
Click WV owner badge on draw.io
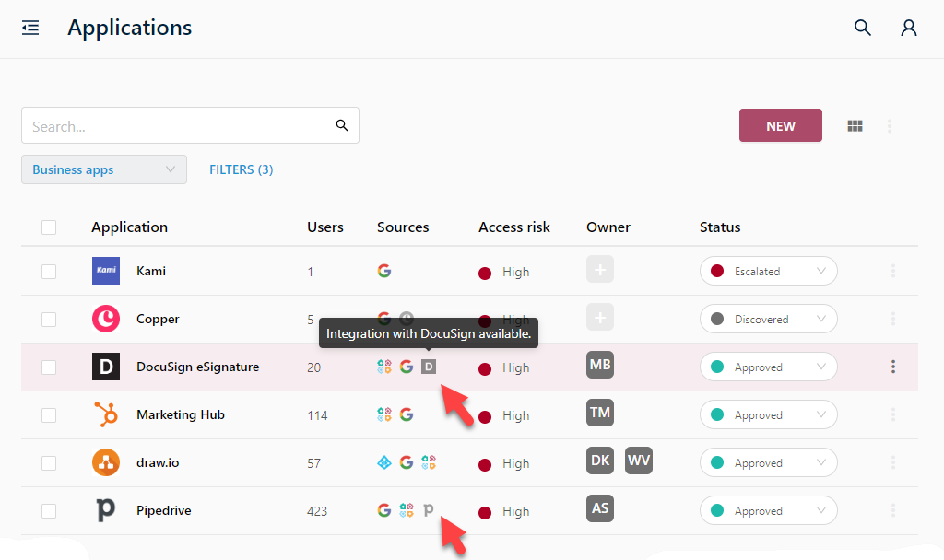[x=639, y=461]
